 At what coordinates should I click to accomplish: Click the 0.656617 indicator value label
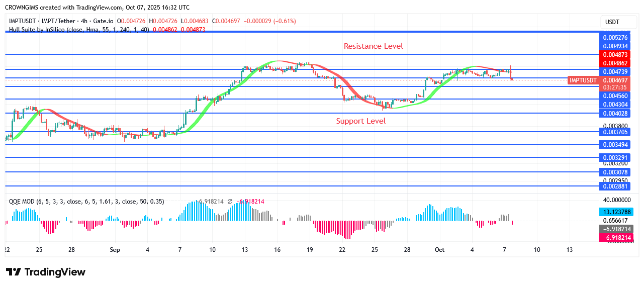(x=616, y=221)
